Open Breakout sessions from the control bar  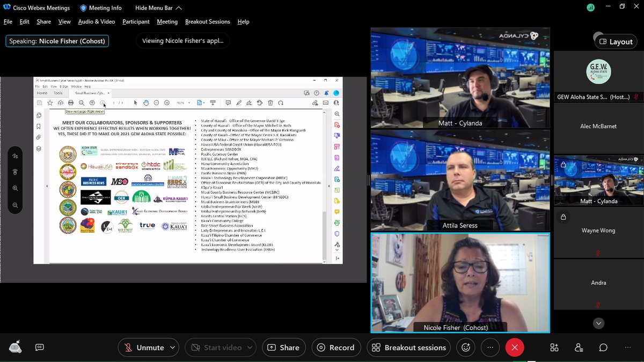tap(409, 348)
